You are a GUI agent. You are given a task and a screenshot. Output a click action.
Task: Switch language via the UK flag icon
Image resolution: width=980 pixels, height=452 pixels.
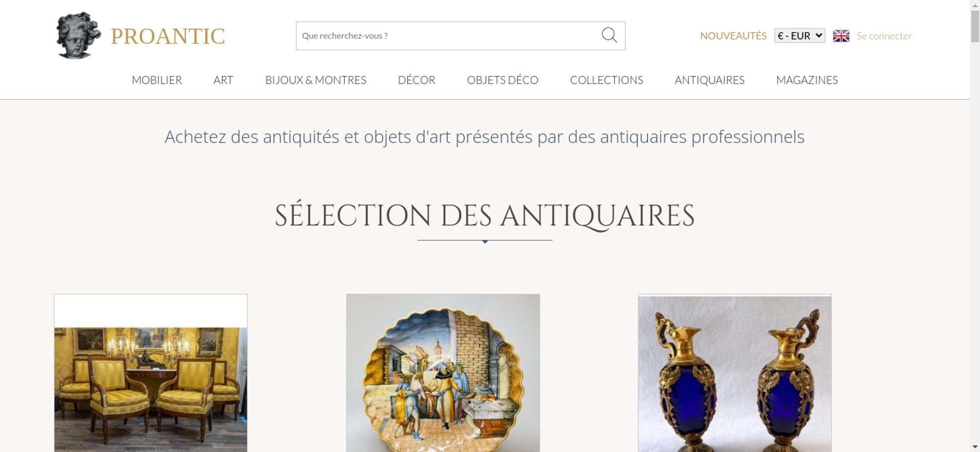841,36
